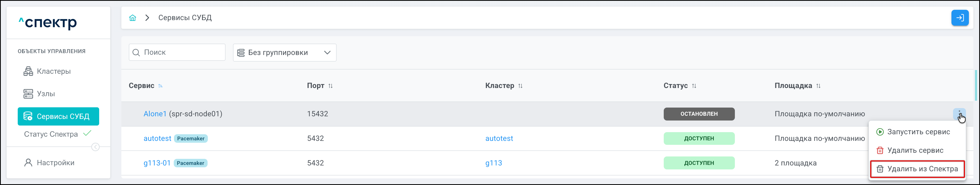Sort table by Сервис column
The width and height of the screenshot is (980, 185).
pyautogui.click(x=161, y=86)
